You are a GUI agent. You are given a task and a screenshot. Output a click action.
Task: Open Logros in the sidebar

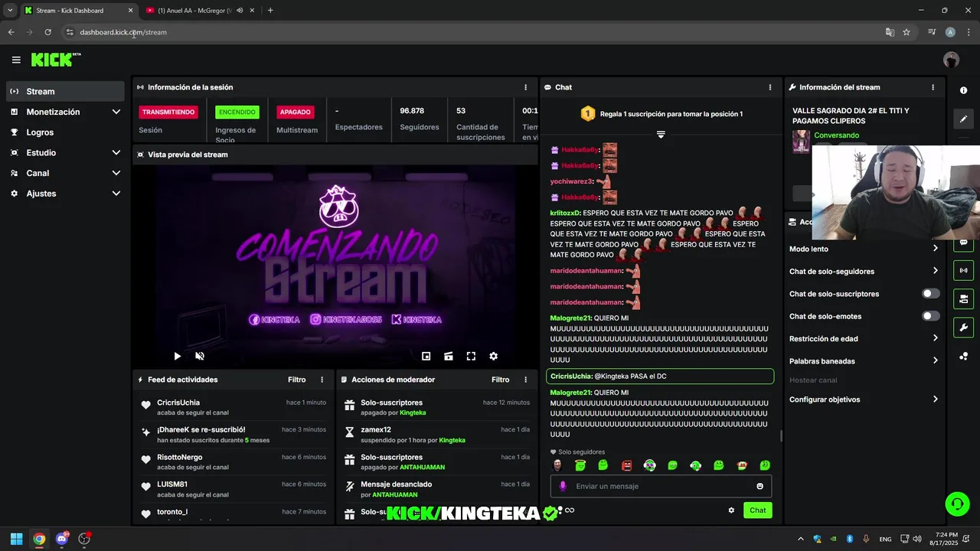(x=65, y=132)
